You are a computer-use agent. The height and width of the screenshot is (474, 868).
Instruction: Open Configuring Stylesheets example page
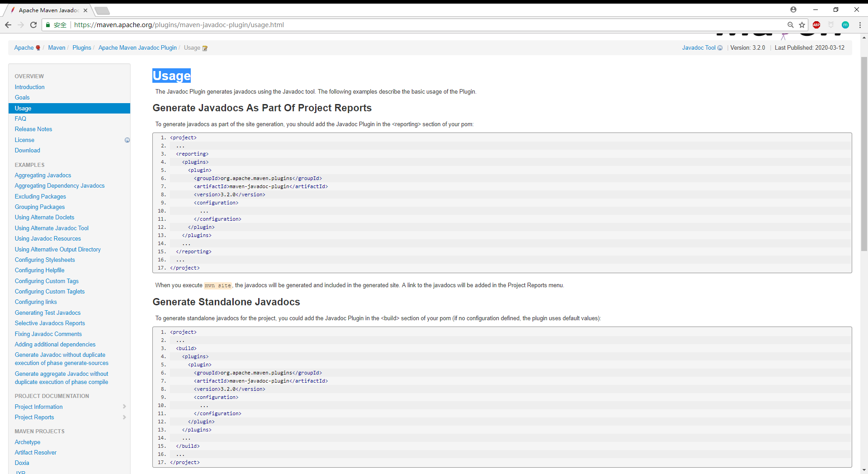click(45, 260)
